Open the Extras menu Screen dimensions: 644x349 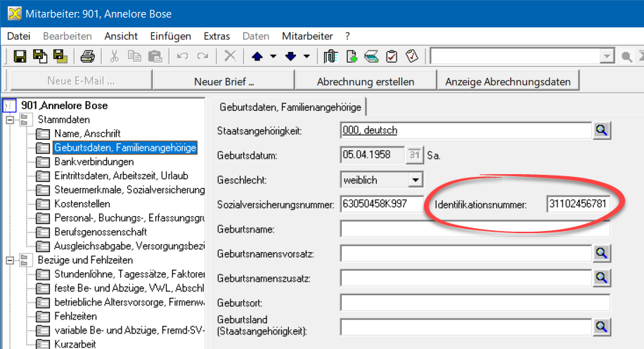(x=217, y=36)
